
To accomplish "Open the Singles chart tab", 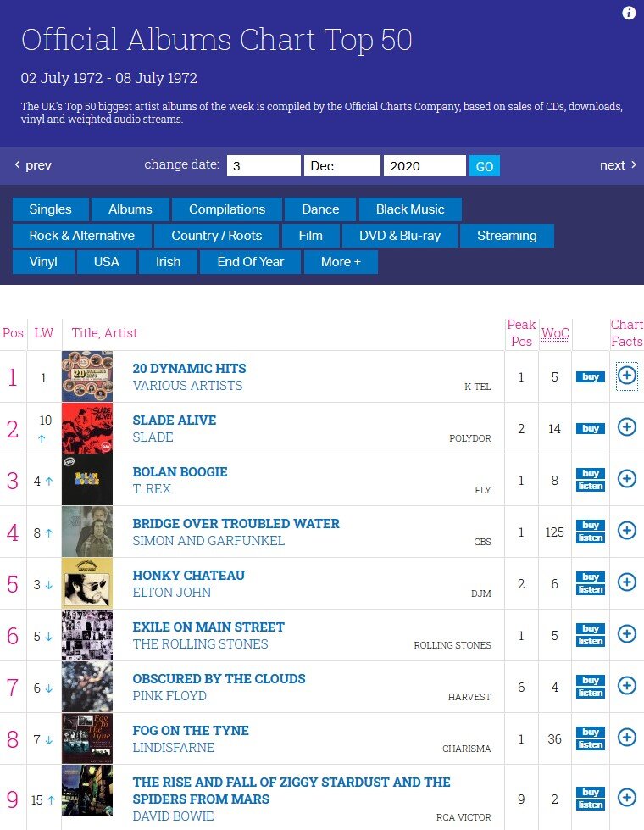I will [x=50, y=209].
